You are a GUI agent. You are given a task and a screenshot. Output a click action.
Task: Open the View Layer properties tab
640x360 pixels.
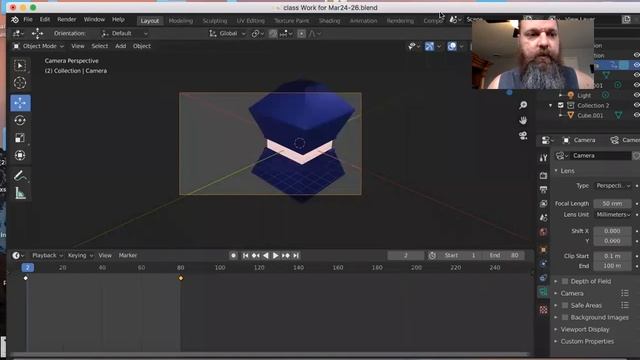(x=543, y=203)
